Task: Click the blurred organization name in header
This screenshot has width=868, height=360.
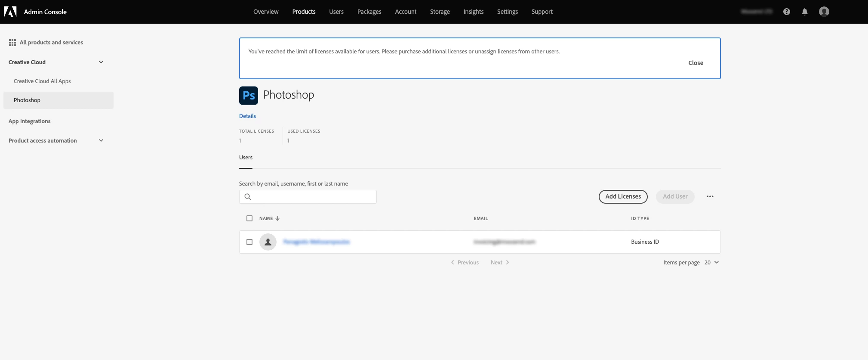Action: coord(757,12)
